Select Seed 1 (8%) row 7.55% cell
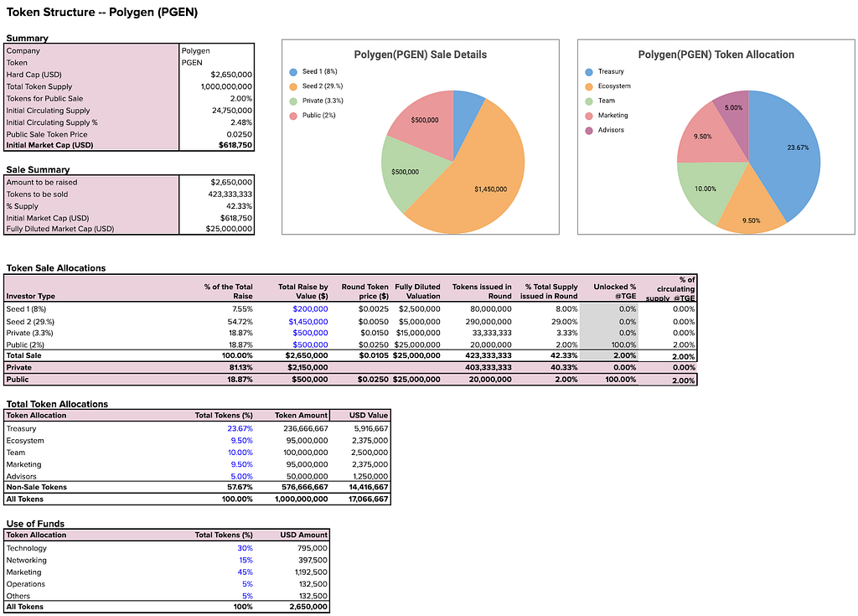This screenshot has height=616, width=858. tap(242, 308)
